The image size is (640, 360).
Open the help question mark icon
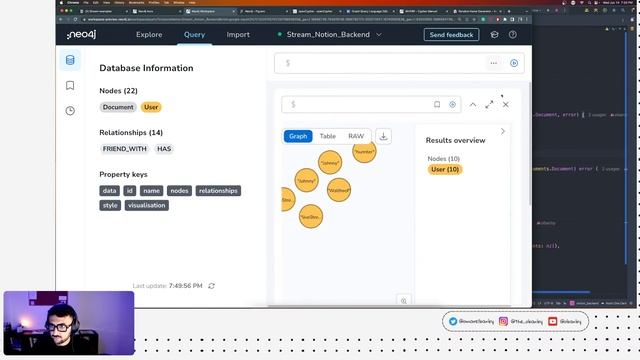click(x=513, y=35)
